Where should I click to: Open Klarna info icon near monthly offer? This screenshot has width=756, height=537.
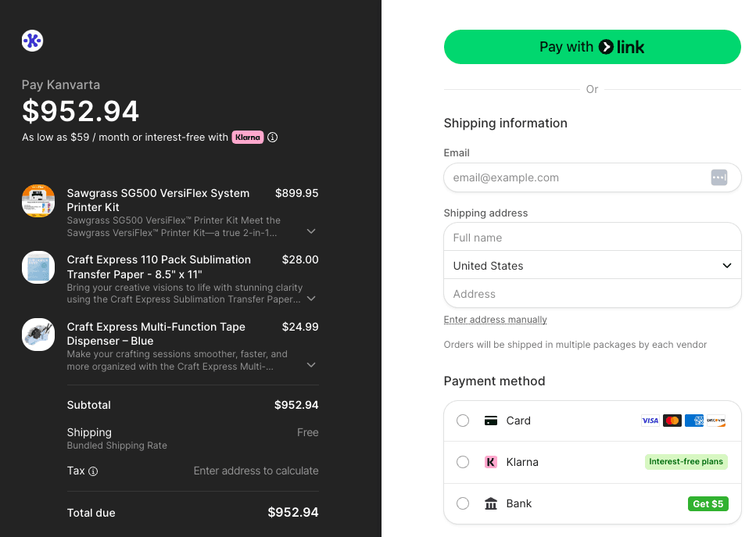272,138
